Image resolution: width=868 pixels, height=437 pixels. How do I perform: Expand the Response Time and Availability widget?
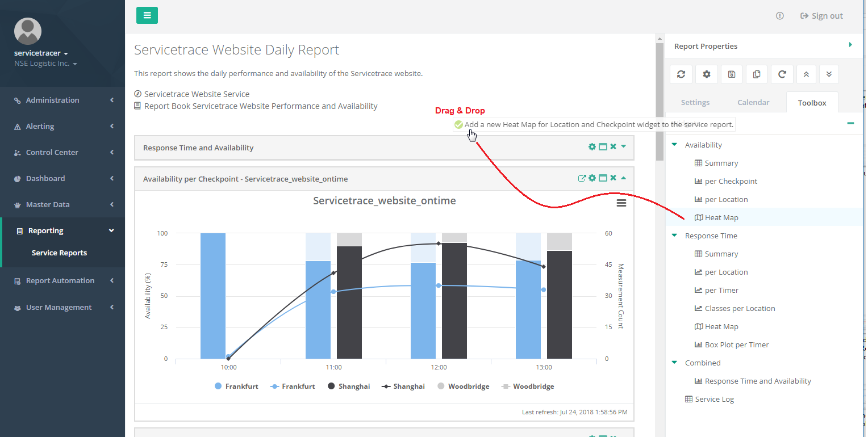click(x=623, y=146)
